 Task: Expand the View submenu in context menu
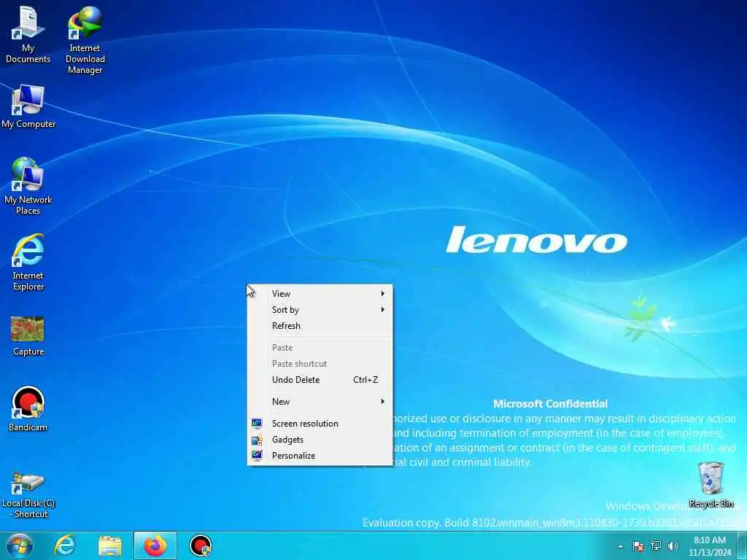click(x=320, y=294)
